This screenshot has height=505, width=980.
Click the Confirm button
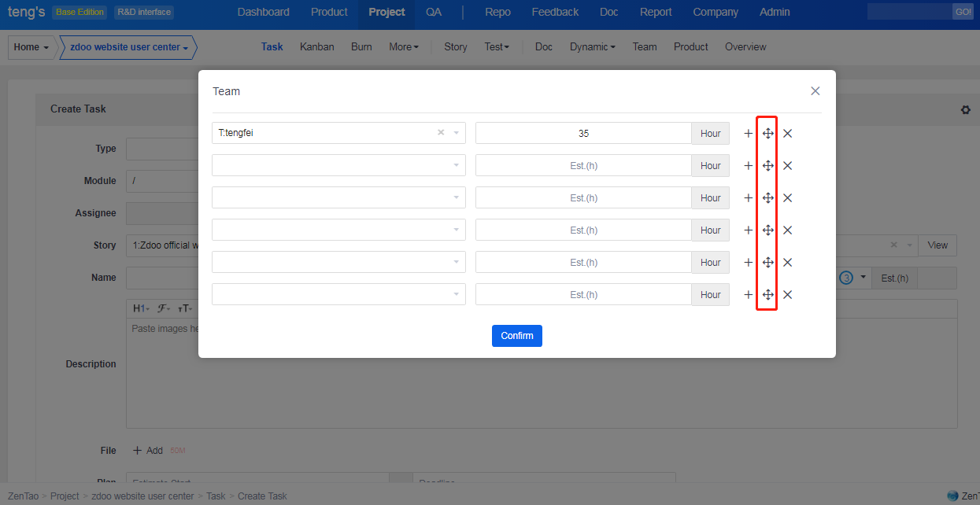[x=516, y=336]
